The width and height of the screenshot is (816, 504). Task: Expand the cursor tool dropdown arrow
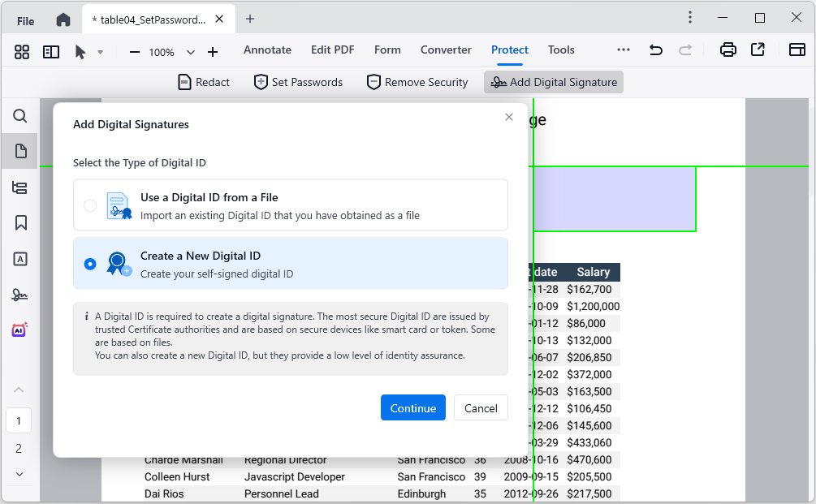(100, 52)
